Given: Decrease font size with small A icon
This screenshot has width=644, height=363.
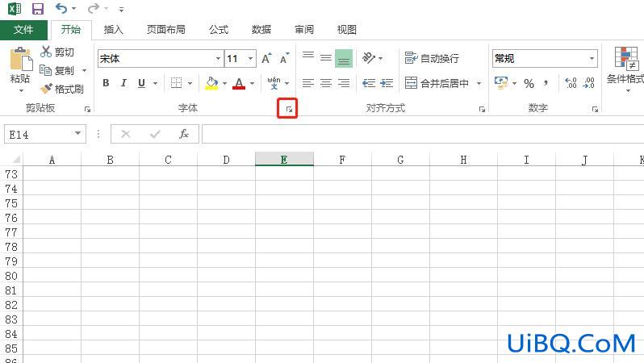Looking at the screenshot, I should coord(285,58).
